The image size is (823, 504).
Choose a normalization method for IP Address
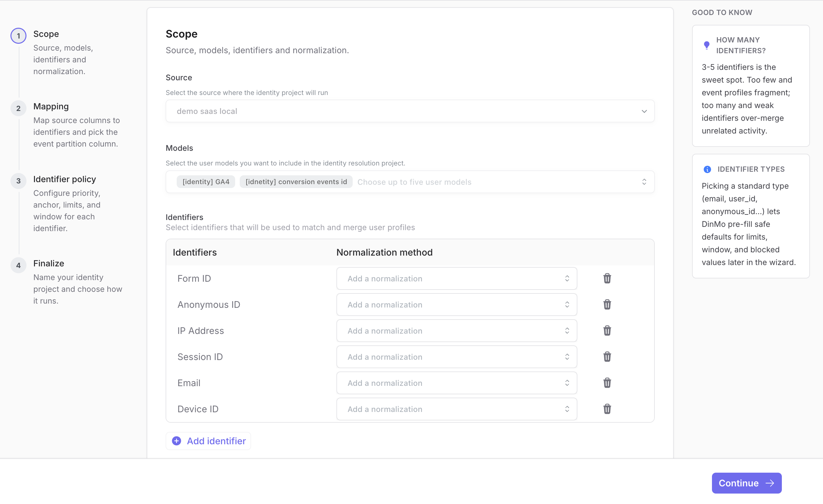[x=456, y=330]
